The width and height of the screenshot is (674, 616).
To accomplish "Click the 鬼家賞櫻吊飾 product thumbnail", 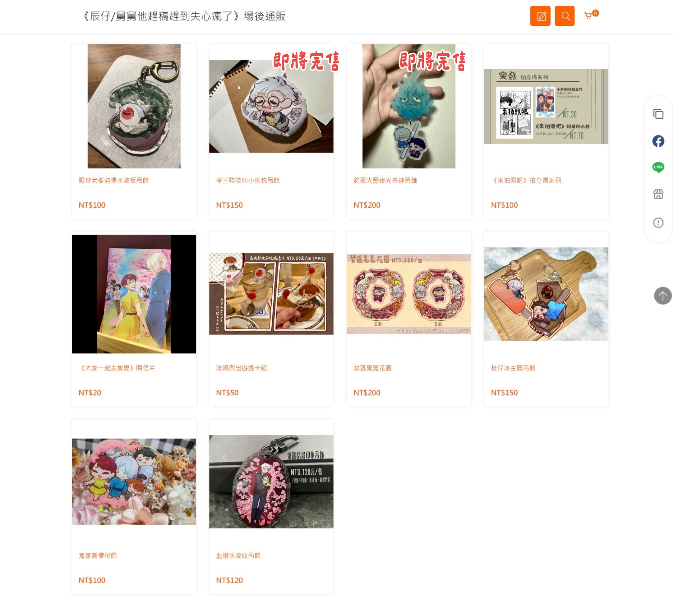I will coord(134,482).
